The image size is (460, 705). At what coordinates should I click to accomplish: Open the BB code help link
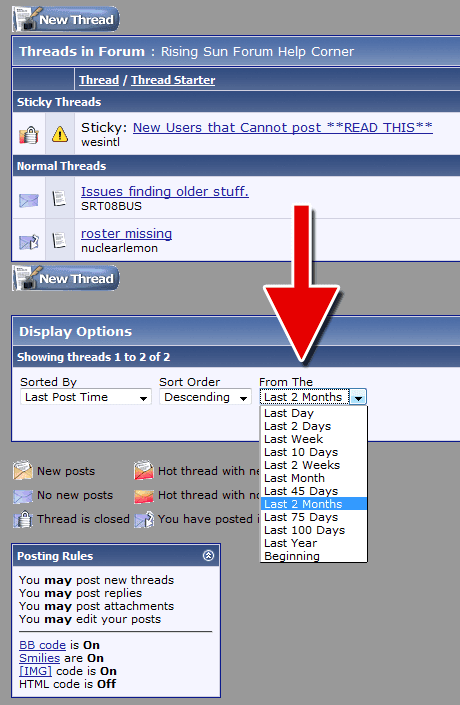click(42, 645)
